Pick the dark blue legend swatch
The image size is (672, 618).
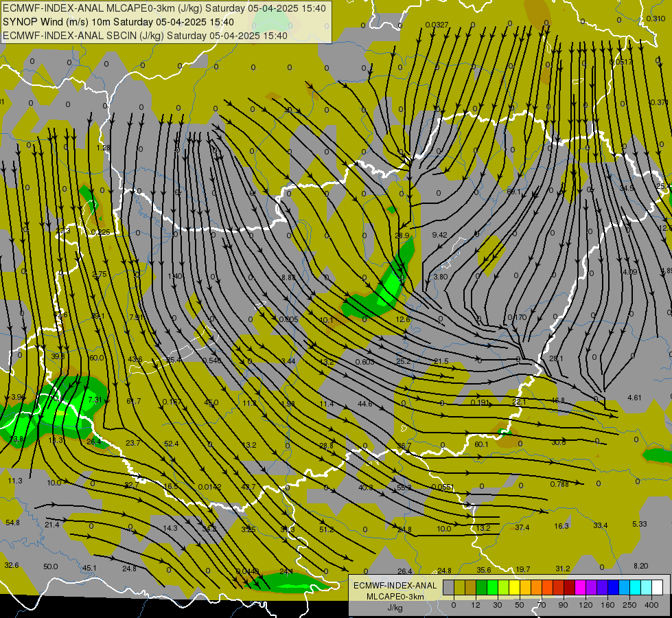[x=613, y=588]
